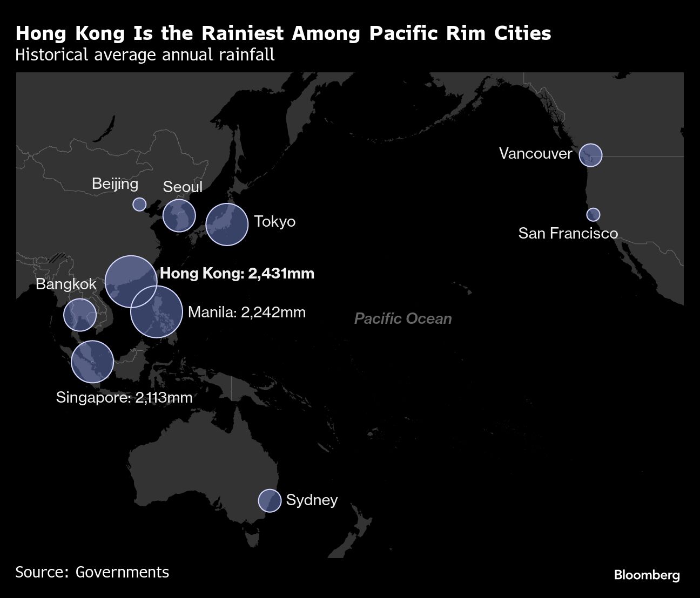This screenshot has width=700, height=598.
Task: Click the Singapore rainfall bubble
Action: tap(92, 362)
